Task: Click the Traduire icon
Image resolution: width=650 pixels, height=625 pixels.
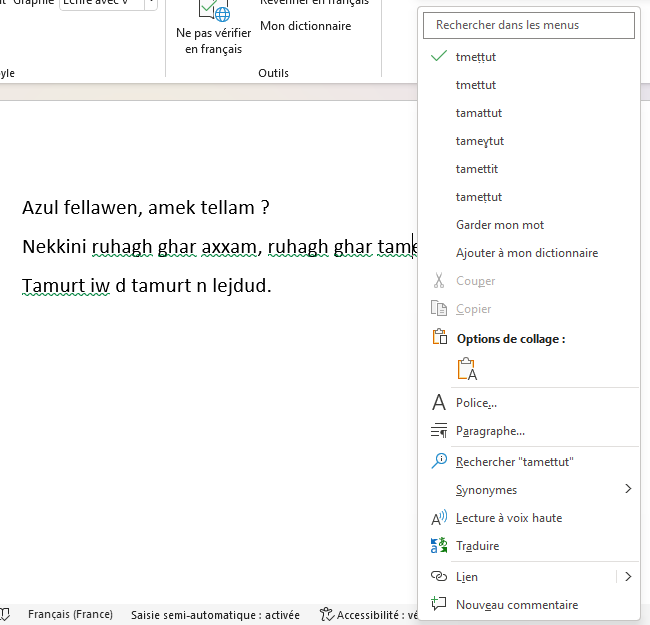Action: pyautogui.click(x=439, y=545)
